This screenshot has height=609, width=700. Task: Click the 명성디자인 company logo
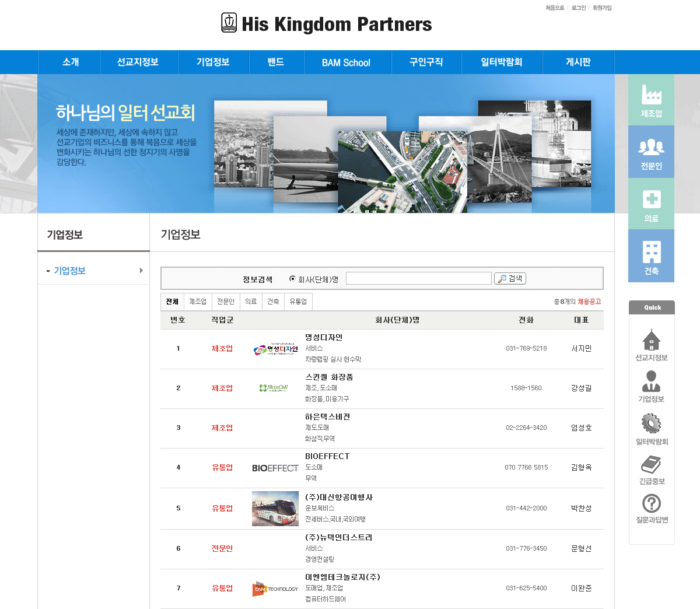click(275, 349)
